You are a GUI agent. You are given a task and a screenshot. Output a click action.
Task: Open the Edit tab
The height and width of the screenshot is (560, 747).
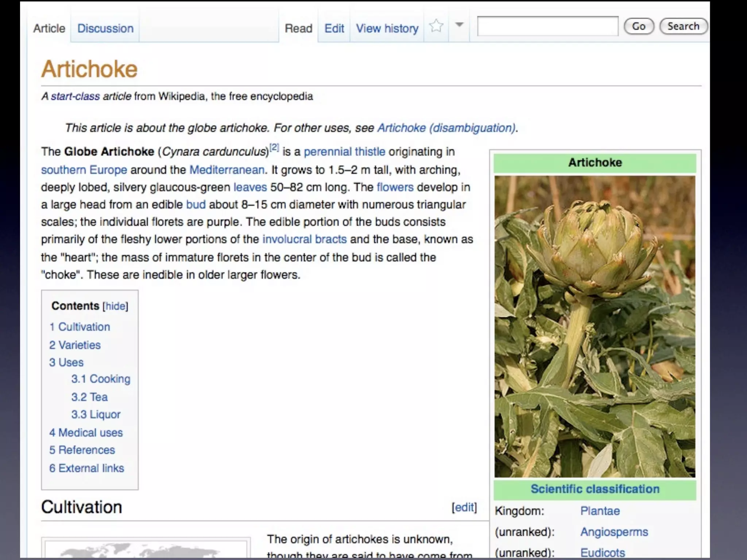[334, 28]
